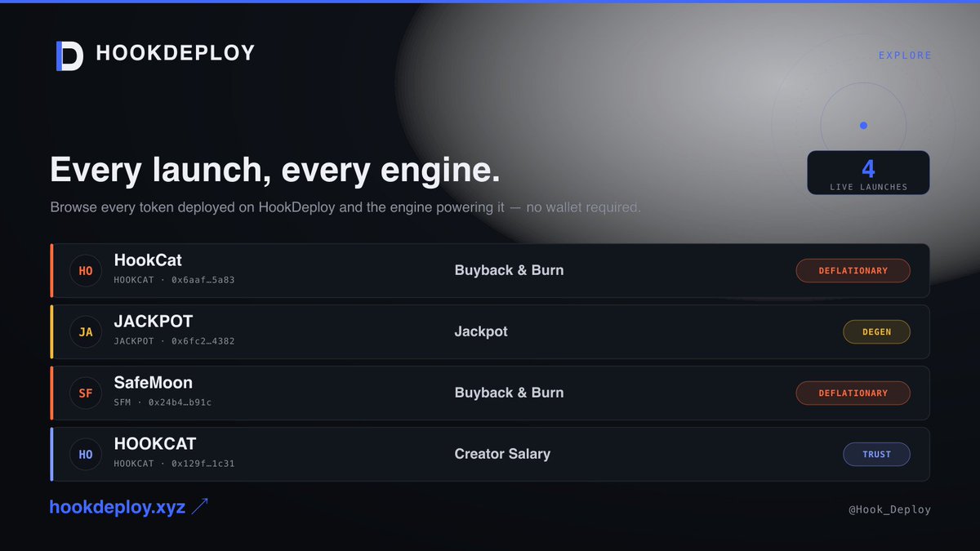
Task: Select address 0x6aaf…5a83 text
Action: point(203,280)
